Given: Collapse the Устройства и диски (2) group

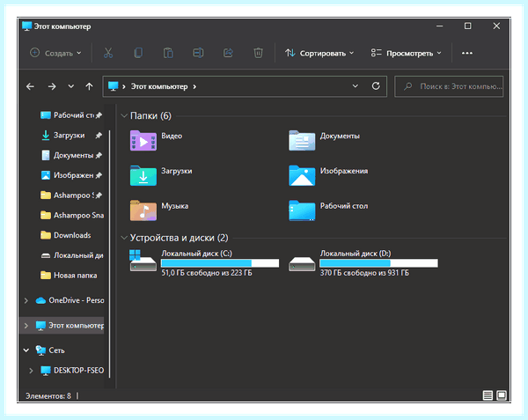Looking at the screenshot, I should [123, 238].
